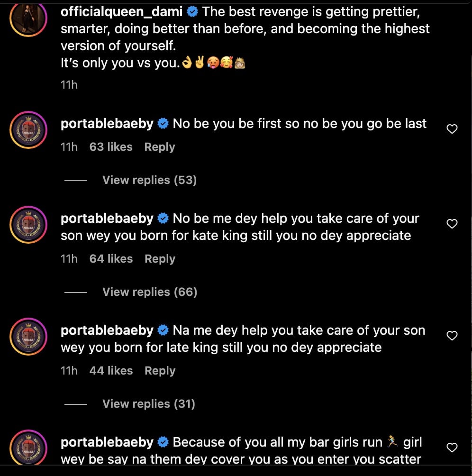Expand View replies (31)
Viewport: 472px width, 476px height.
[149, 404]
